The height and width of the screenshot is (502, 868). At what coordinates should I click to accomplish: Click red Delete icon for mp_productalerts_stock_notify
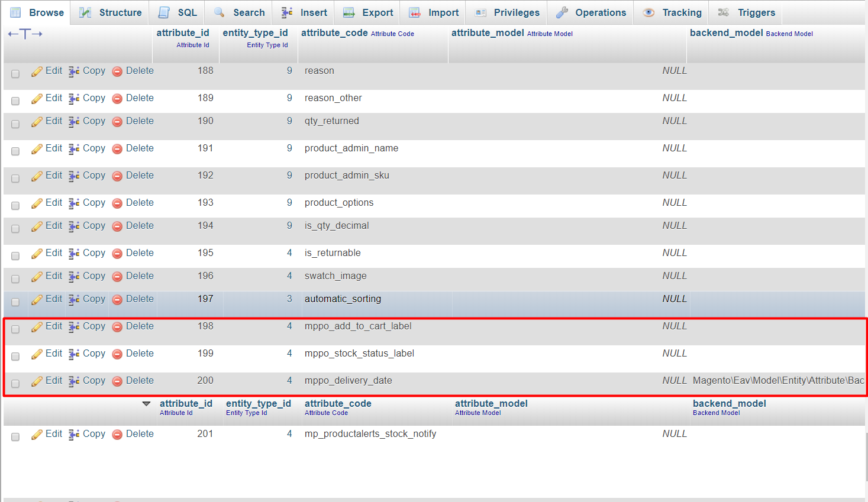117,435
